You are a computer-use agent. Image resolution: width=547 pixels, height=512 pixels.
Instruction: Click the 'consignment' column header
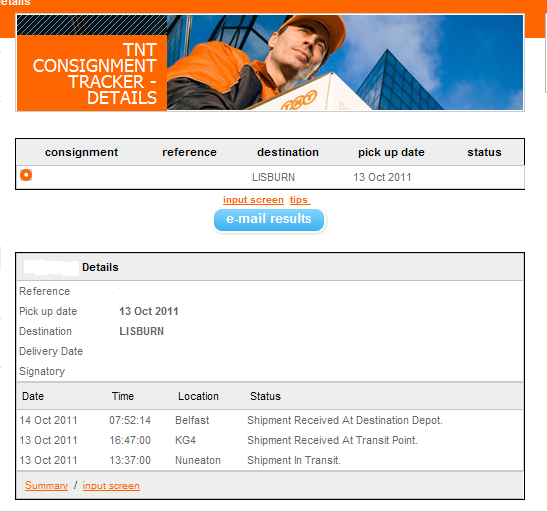pyautogui.click(x=81, y=152)
